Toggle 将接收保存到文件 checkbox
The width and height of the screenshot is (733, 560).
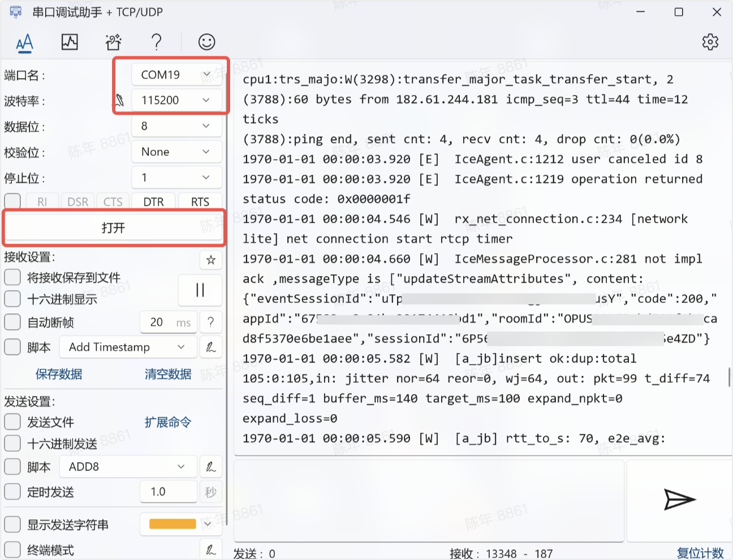(x=12, y=277)
